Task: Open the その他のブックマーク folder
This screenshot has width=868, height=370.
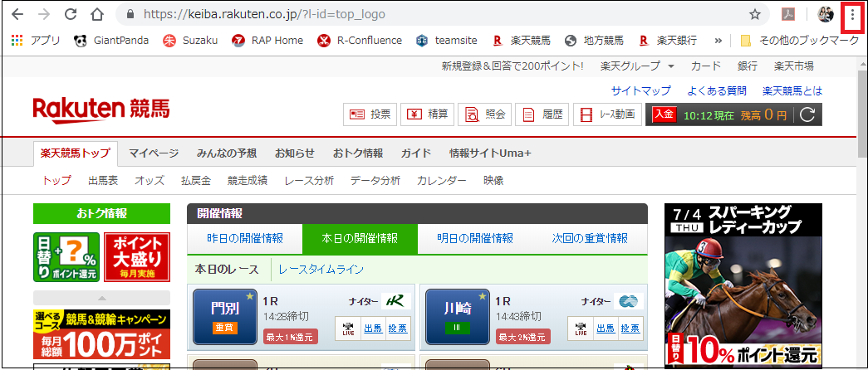Action: [x=801, y=41]
